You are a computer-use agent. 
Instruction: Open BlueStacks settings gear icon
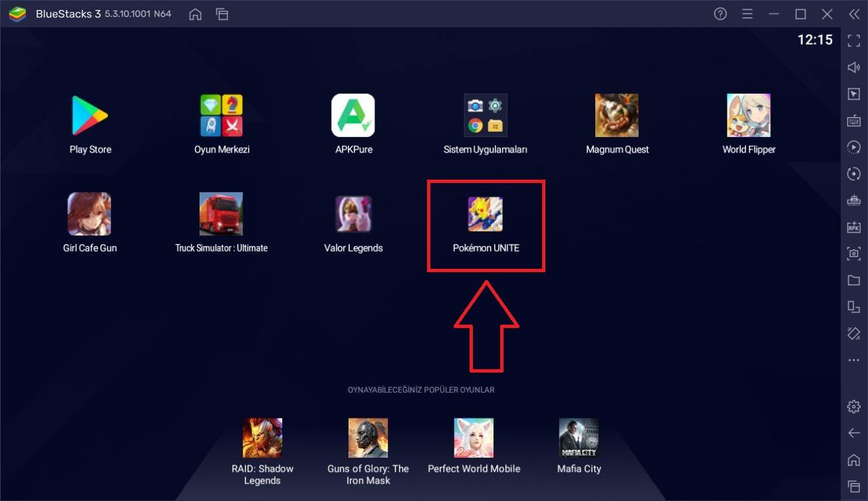(854, 407)
